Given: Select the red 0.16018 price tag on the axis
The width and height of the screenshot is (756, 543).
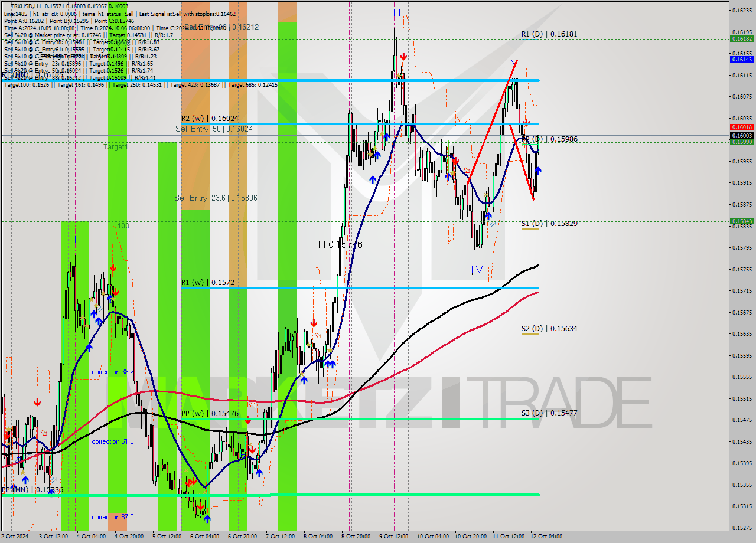Looking at the screenshot, I should 742,127.
